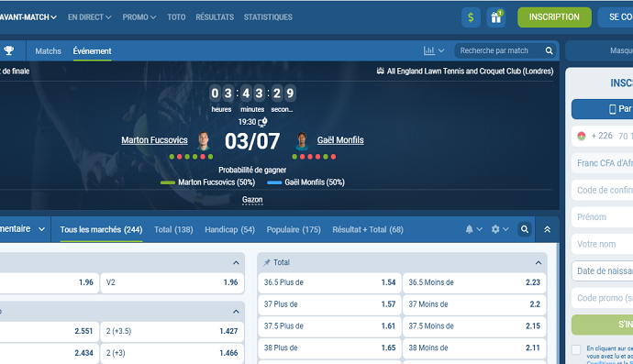Click the pin icon beside Total
Image resolution: width=633 pixels, height=364 pixels.
[x=267, y=262]
